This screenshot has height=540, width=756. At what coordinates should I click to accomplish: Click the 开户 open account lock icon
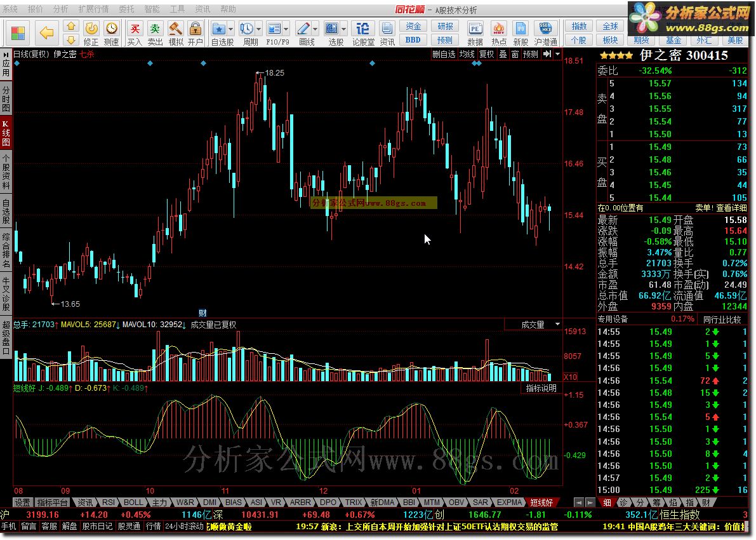pyautogui.click(x=196, y=33)
